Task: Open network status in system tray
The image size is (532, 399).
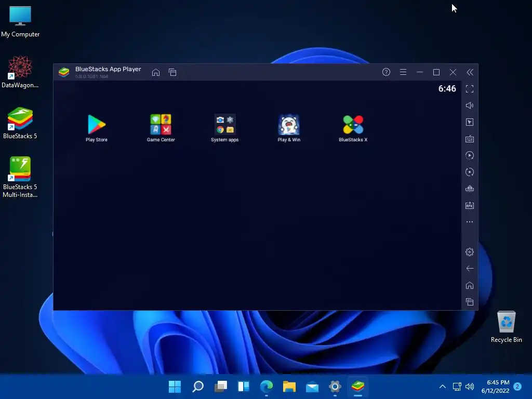Action: (x=457, y=387)
